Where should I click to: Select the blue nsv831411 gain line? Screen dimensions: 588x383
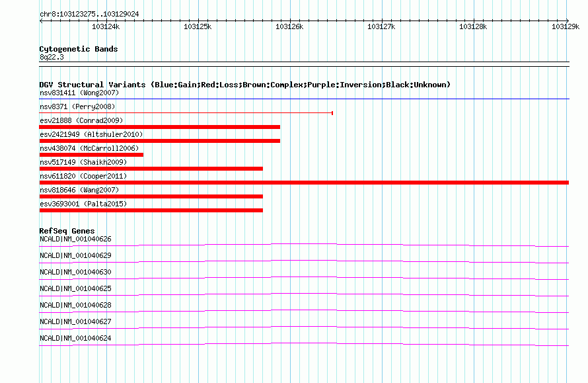point(304,99)
